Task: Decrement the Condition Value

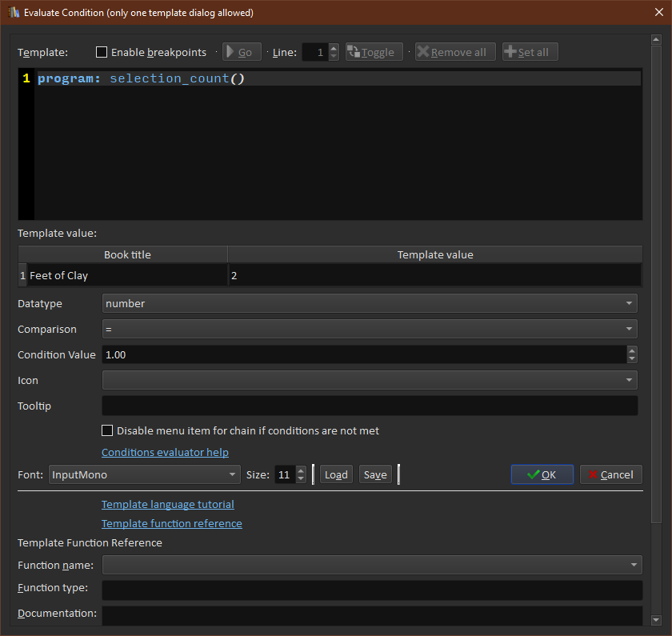Action: [632, 358]
